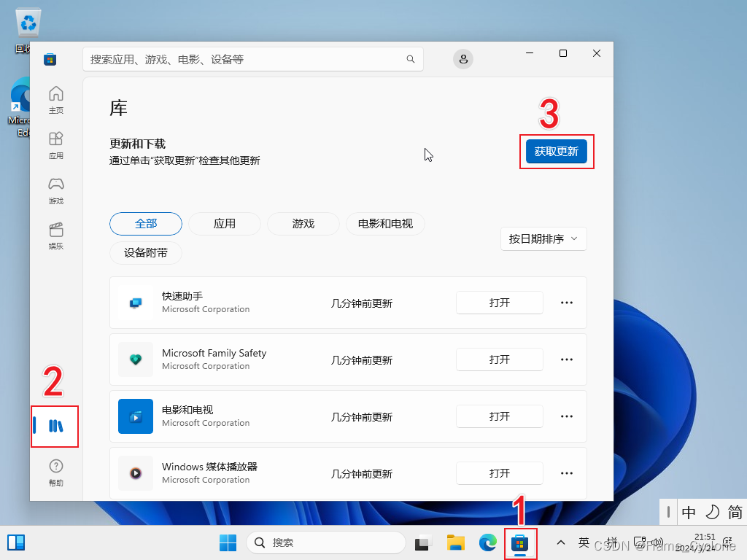Click the 获取更新 button
Image resolution: width=747 pixels, height=560 pixels.
coord(557,152)
